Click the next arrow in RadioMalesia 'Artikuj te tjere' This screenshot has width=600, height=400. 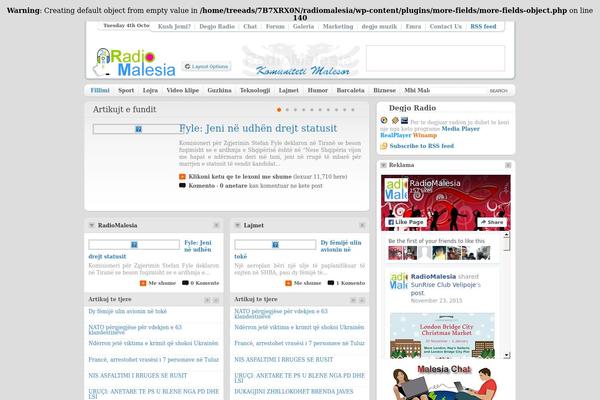click(216, 300)
